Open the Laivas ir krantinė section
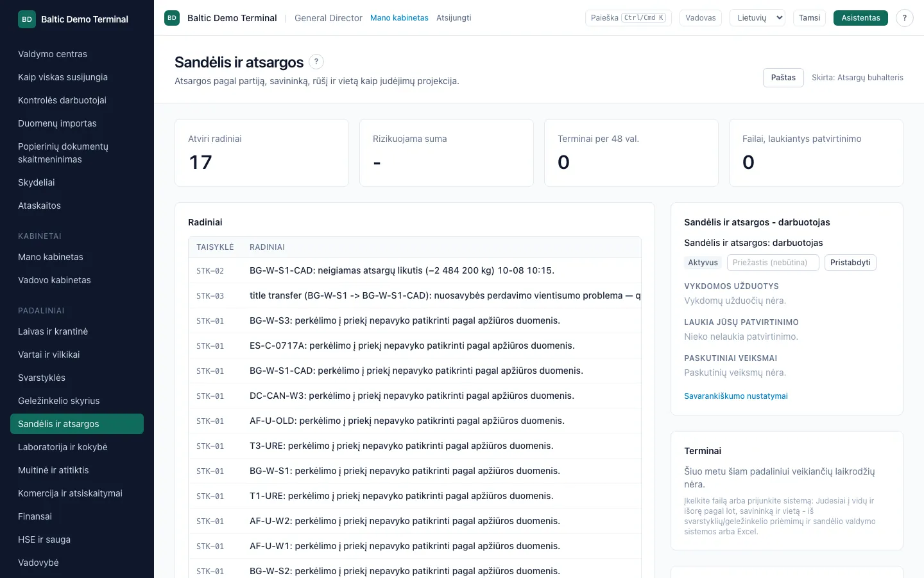 coord(77,331)
